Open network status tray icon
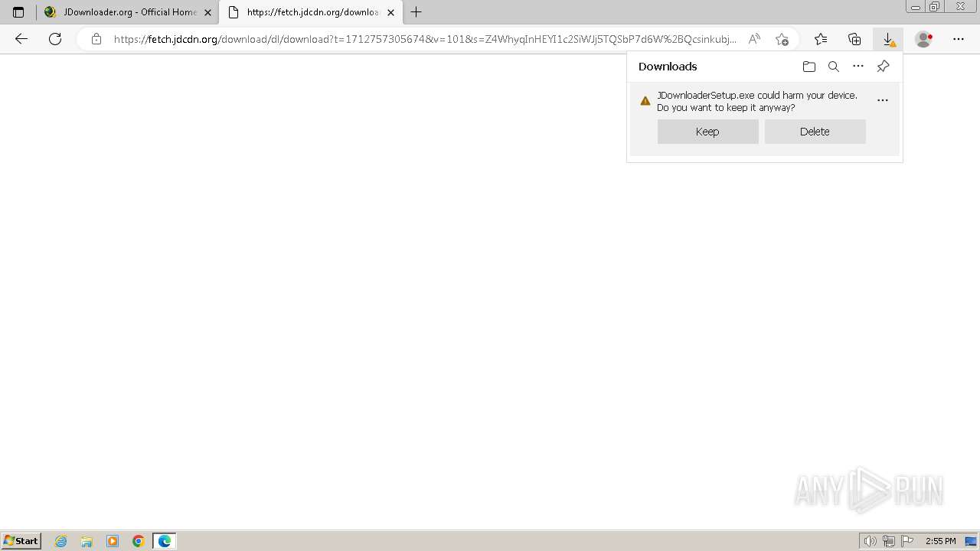This screenshot has width=980, height=551. coord(889,541)
